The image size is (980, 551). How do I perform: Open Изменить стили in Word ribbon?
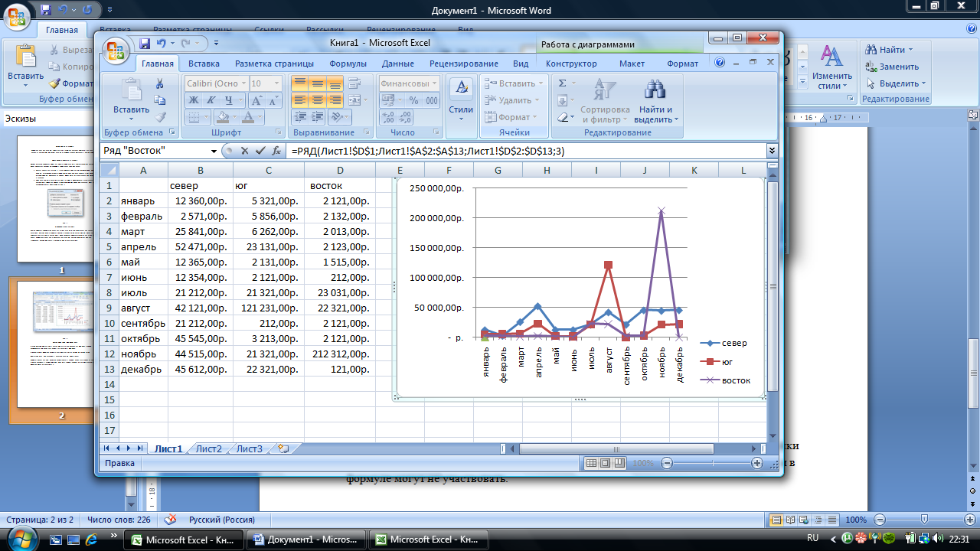[831, 67]
